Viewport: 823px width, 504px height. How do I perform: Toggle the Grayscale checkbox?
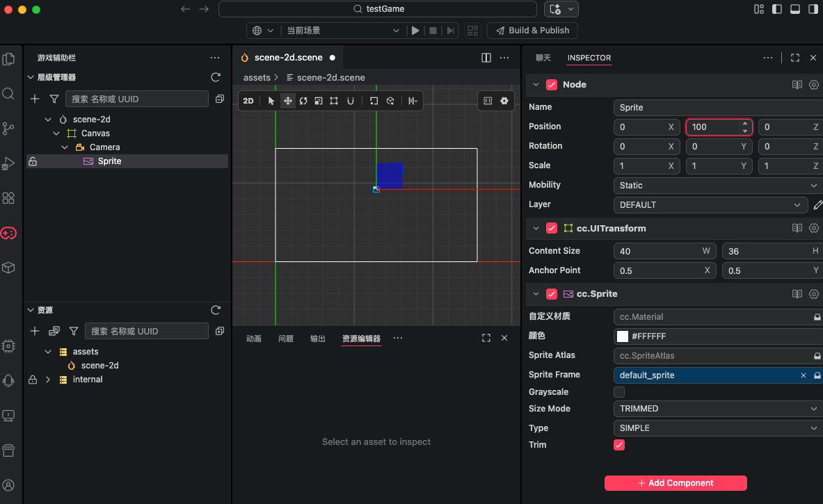pyautogui.click(x=619, y=392)
